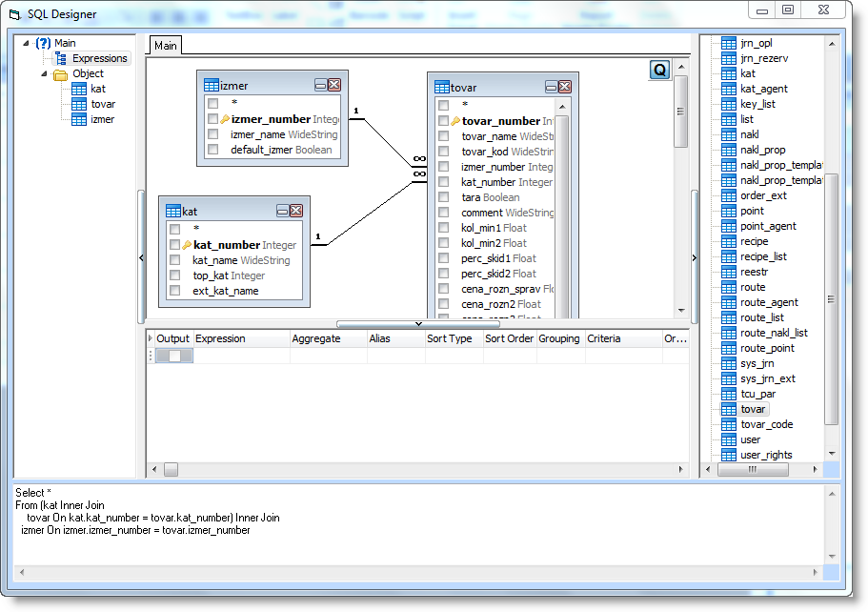The width and height of the screenshot is (868, 612).
Task: Check the tara Boolean field checkbox
Action: [443, 197]
